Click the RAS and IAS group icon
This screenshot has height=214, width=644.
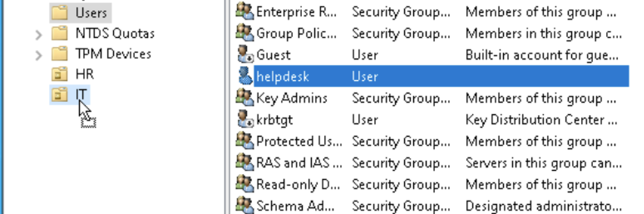coord(245,163)
